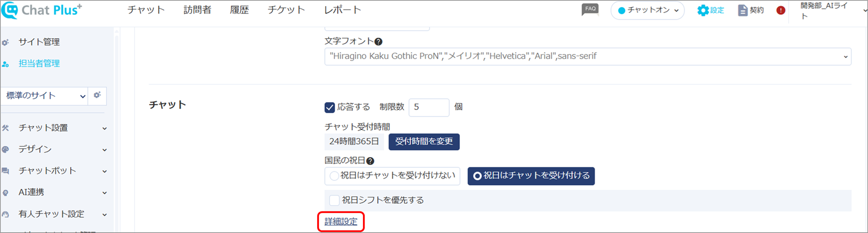Click the 文字フォント help question icon
The image size is (868, 233).
click(x=378, y=42)
